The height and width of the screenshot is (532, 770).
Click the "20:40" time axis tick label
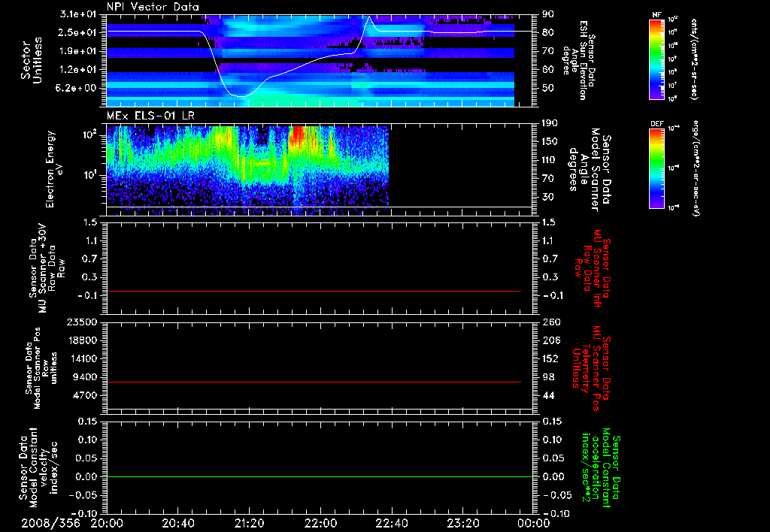pyautogui.click(x=177, y=523)
